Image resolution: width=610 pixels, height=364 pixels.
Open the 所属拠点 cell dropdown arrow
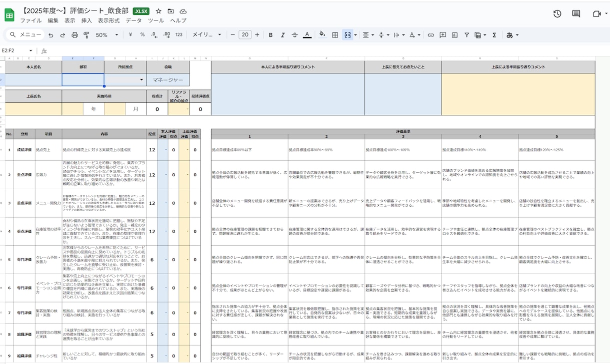(x=142, y=80)
